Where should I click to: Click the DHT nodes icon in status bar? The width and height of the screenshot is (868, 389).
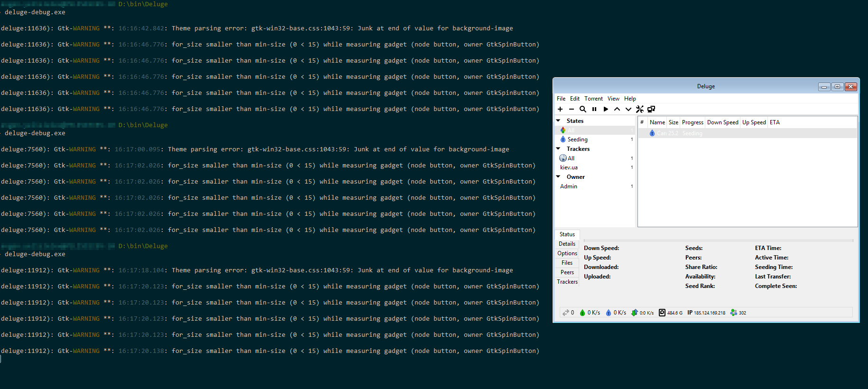734,313
